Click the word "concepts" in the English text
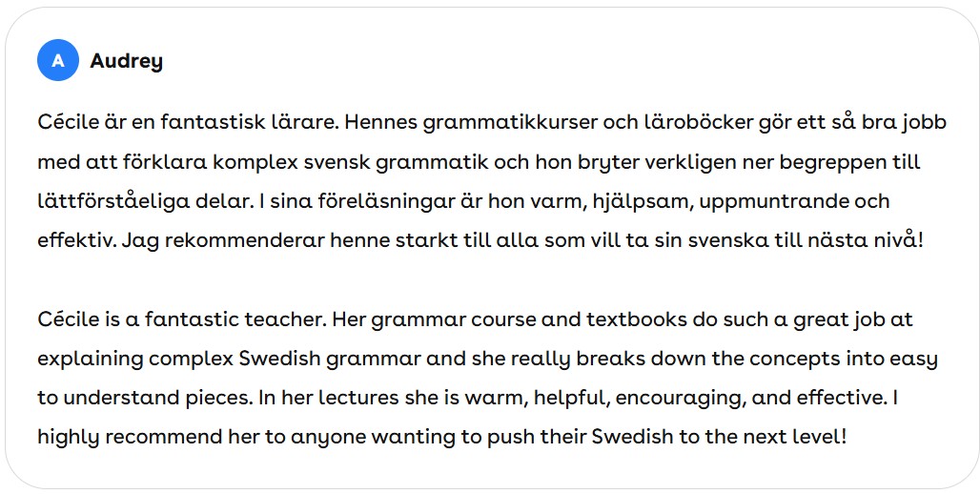 click(794, 360)
